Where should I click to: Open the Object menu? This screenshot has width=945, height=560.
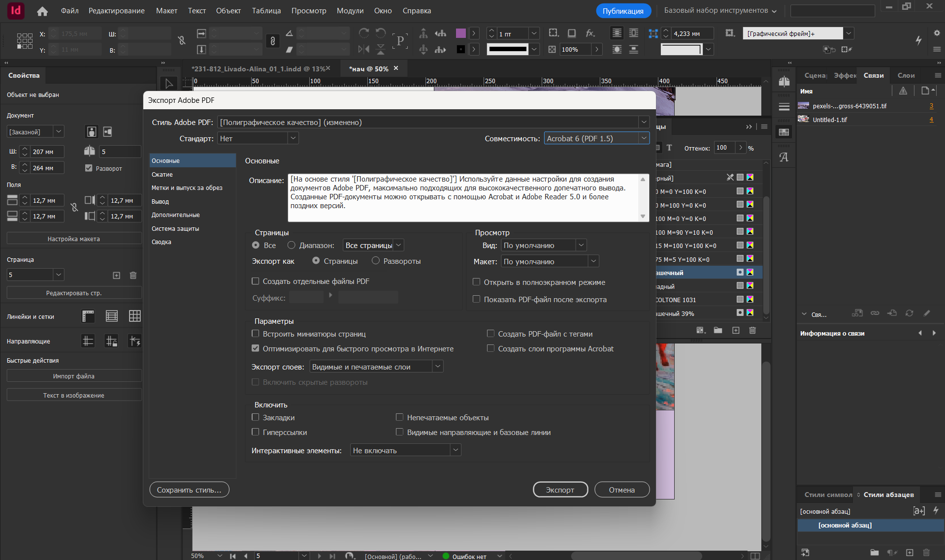228,11
